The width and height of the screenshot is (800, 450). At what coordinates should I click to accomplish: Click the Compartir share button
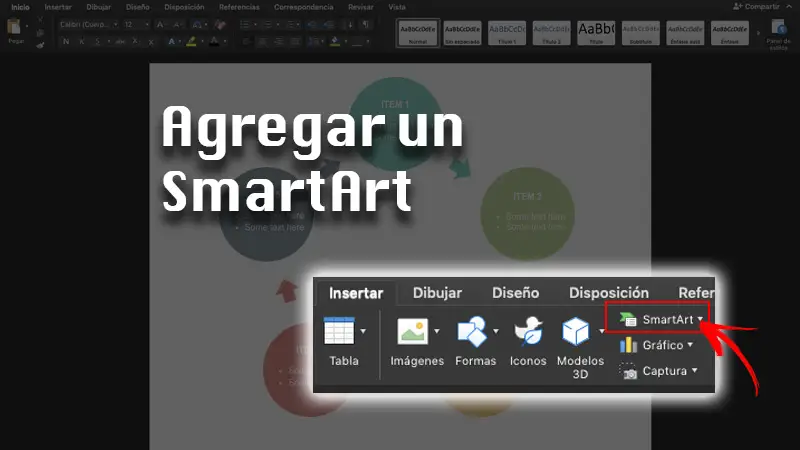click(x=757, y=7)
